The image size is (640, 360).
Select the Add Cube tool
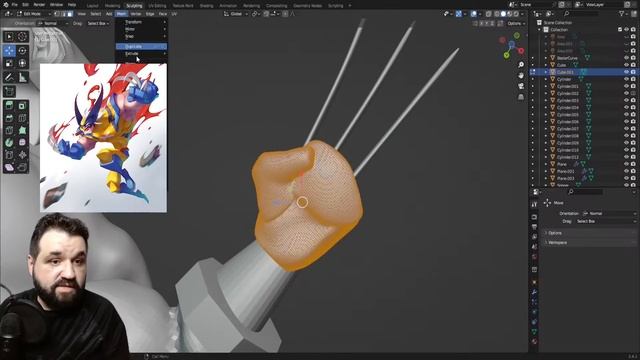(x=9, y=91)
